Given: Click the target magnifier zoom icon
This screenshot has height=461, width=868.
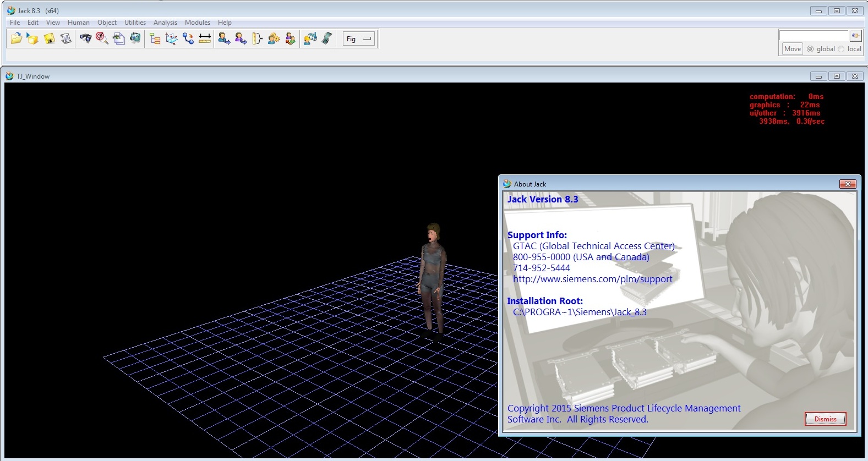Looking at the screenshot, I should (102, 39).
